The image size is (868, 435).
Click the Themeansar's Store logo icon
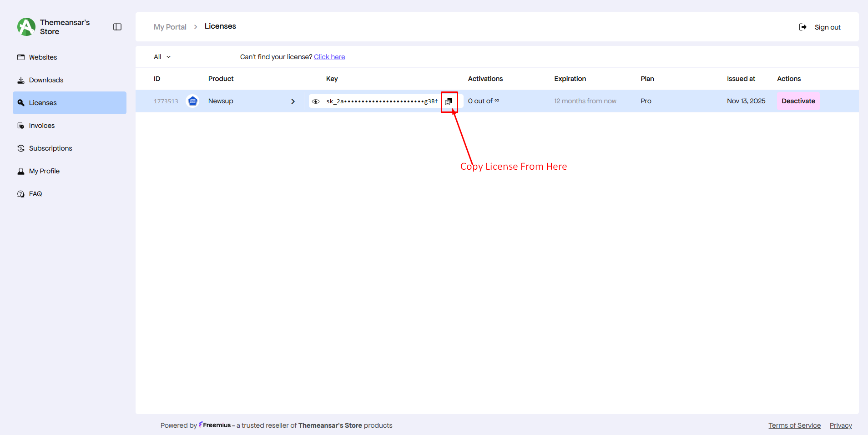[26, 27]
